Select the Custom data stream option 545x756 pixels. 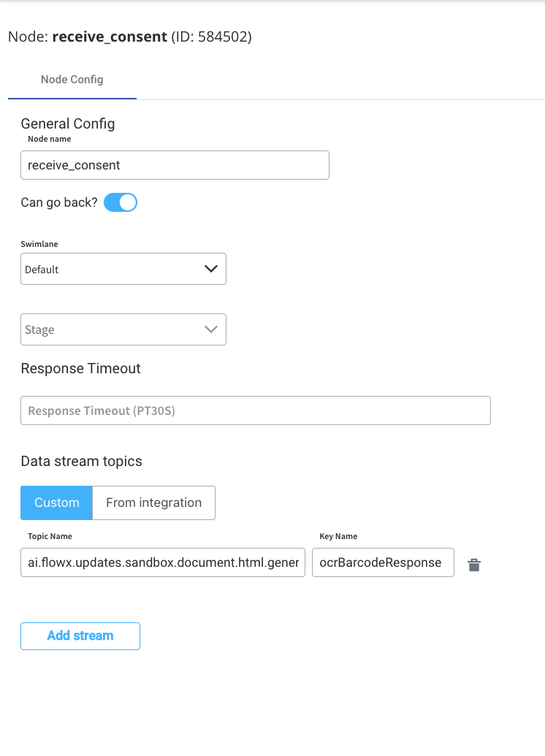pyautogui.click(x=56, y=503)
